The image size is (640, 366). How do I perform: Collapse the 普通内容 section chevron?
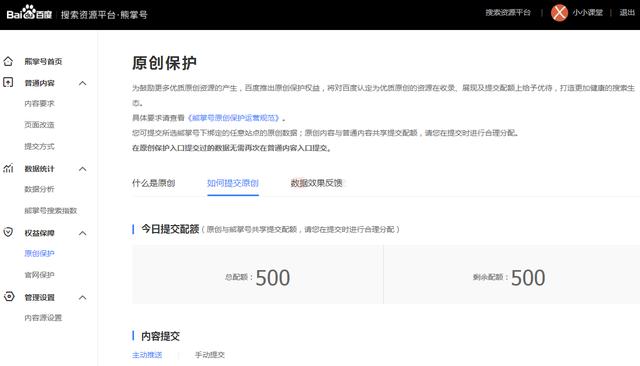coord(82,83)
